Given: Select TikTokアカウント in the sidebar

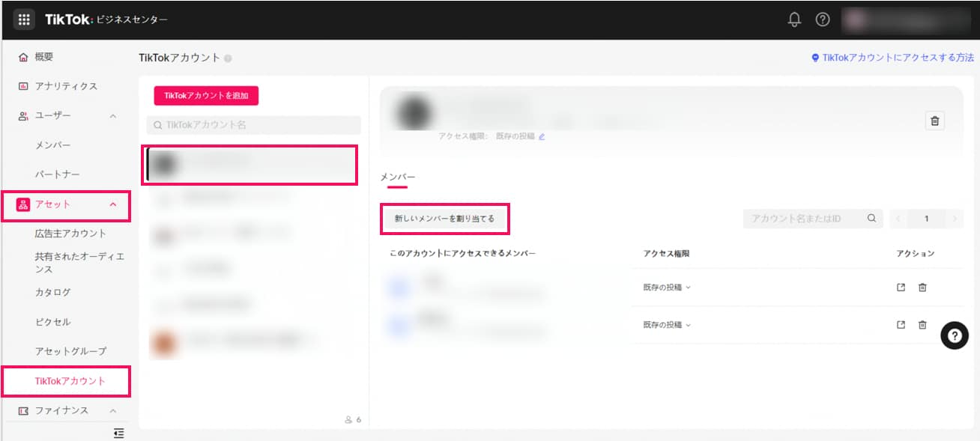Looking at the screenshot, I should coord(70,381).
